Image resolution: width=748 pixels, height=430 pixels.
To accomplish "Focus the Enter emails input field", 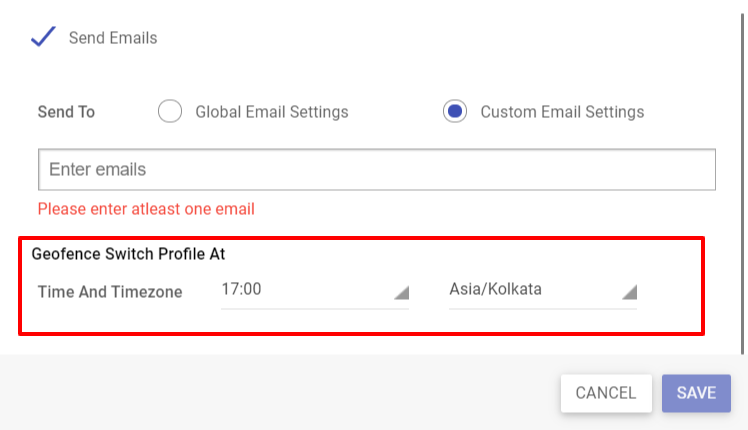I will [x=377, y=169].
